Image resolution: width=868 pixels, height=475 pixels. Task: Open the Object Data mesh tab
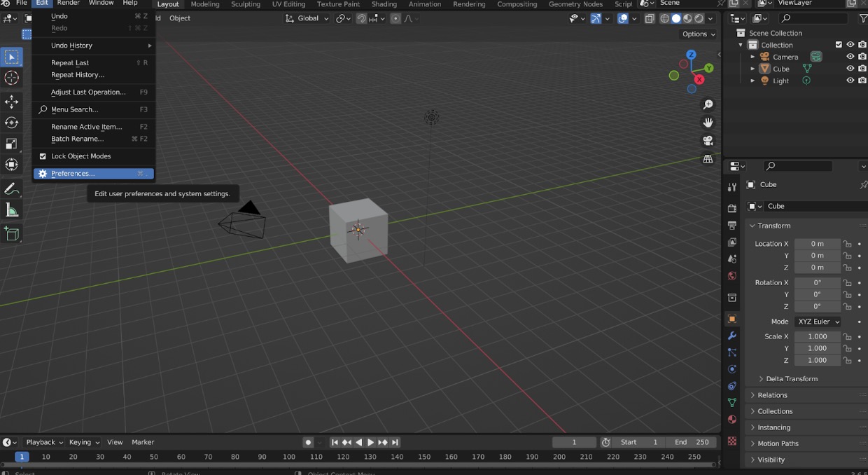click(x=732, y=403)
